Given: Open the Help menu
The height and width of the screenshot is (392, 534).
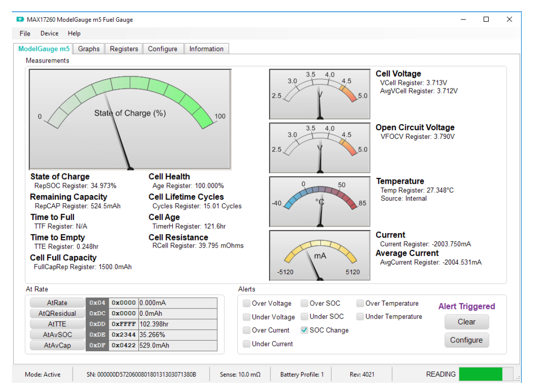Looking at the screenshot, I should pos(74,33).
